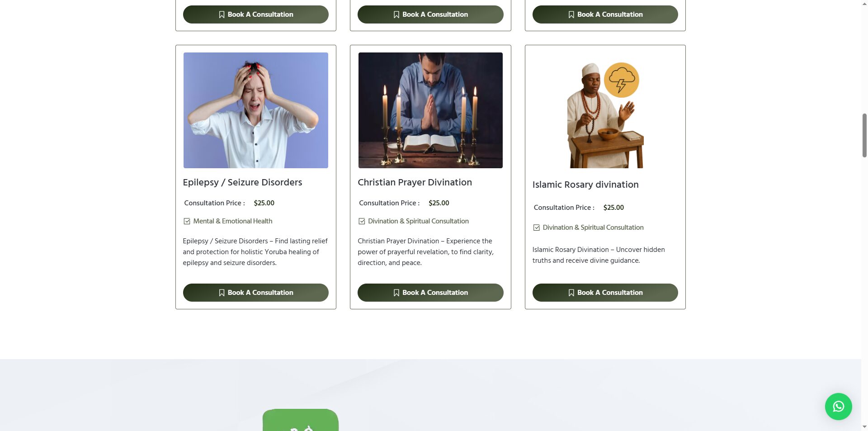
Task: Book a consultation for Islamic Rosary divination
Action: 605,293
